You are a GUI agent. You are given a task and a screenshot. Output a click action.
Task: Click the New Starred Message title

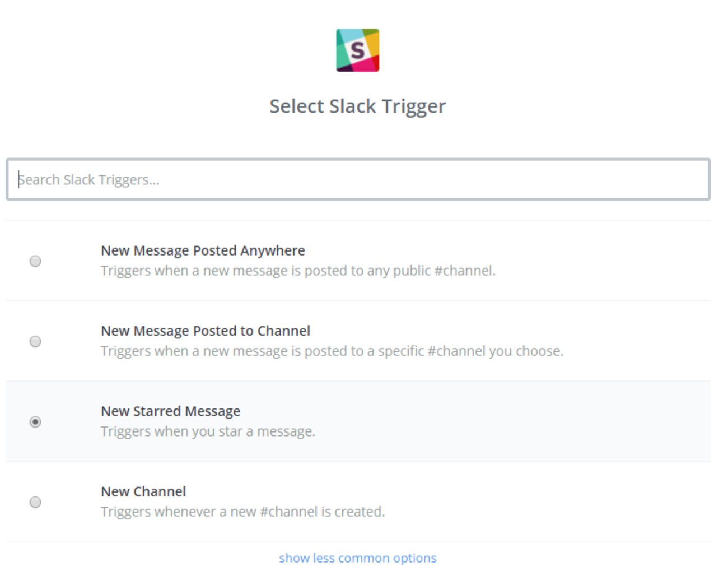point(170,411)
